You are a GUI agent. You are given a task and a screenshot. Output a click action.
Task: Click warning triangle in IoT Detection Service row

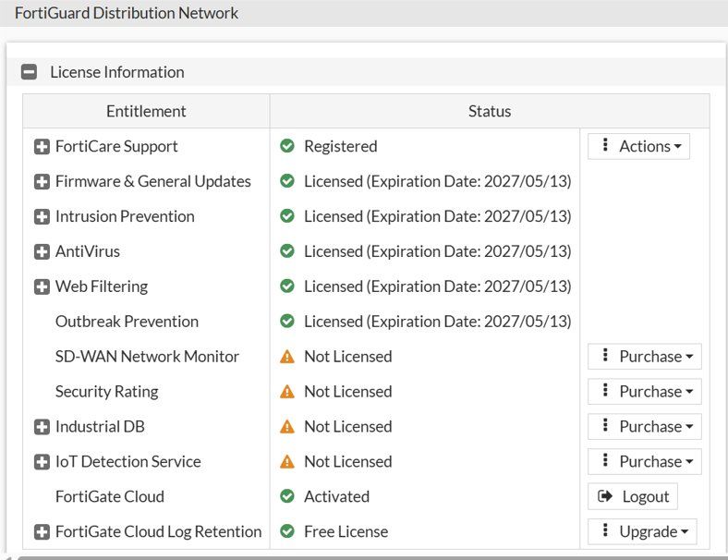tap(287, 461)
